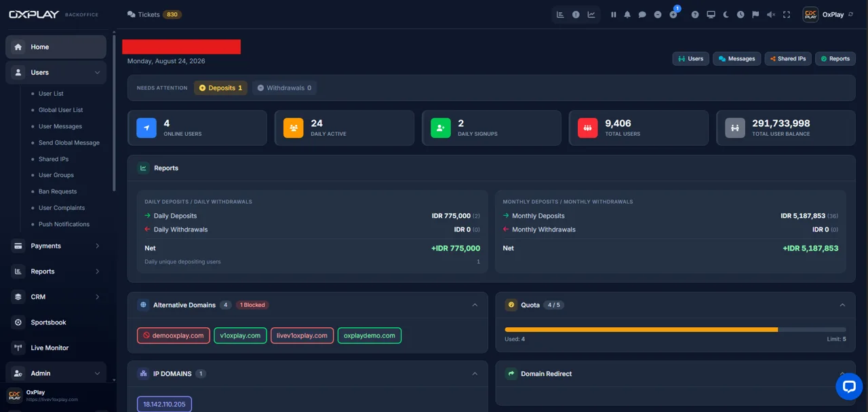Expand the CRM sidebar menu
The height and width of the screenshot is (412, 868).
pos(56,297)
